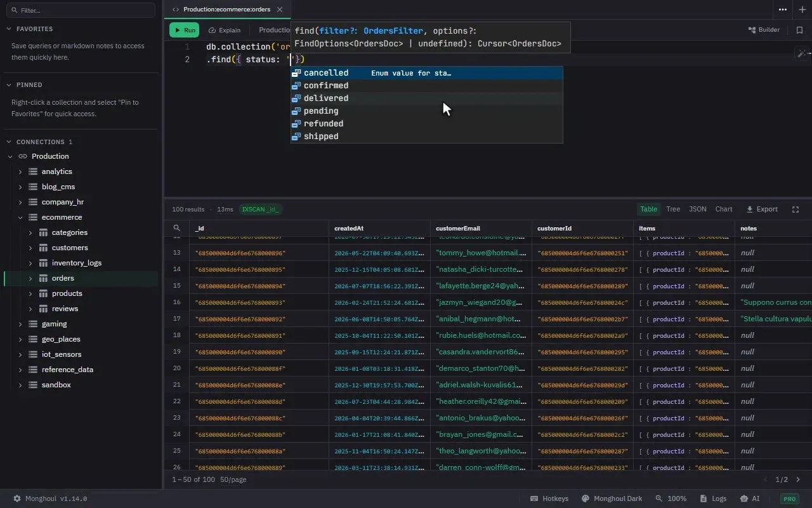Click the search icon in the table header
Screen dimensions: 812x508
177,228
